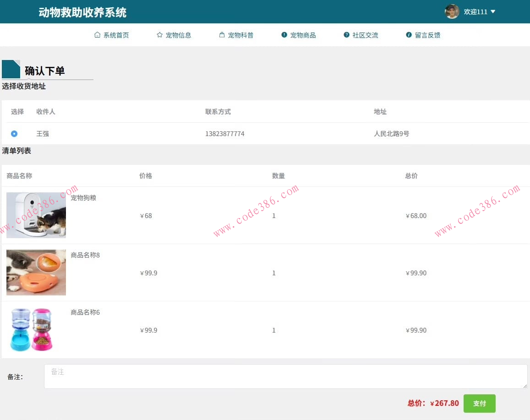Click the exclamation icon beside 宠物商品

point(284,34)
